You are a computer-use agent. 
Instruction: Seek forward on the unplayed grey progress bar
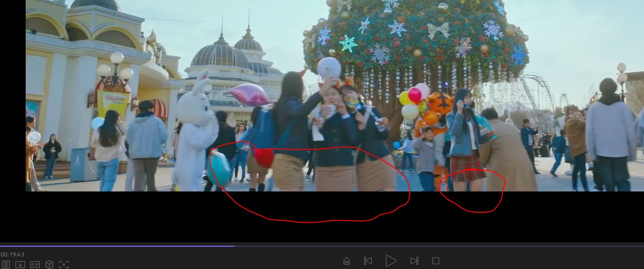[436, 246]
